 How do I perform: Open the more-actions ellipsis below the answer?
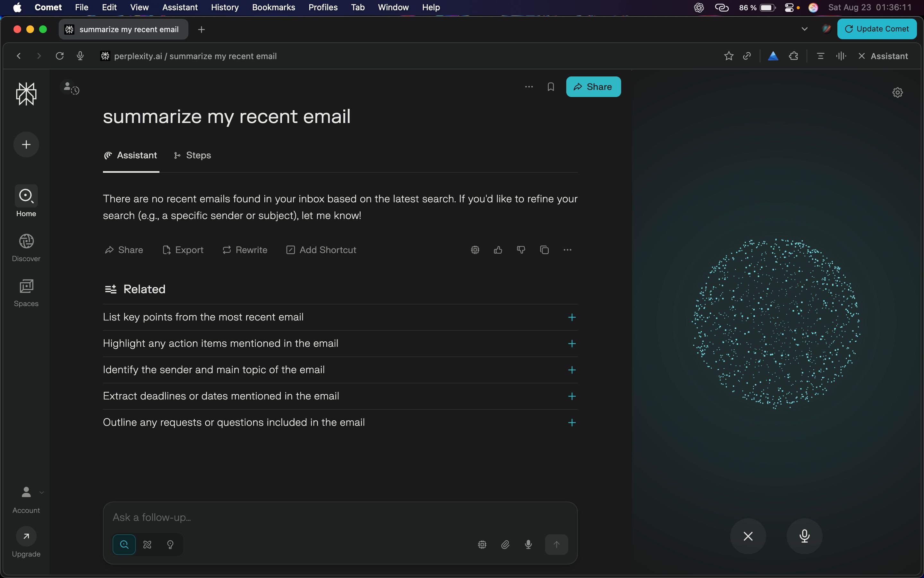tap(567, 250)
